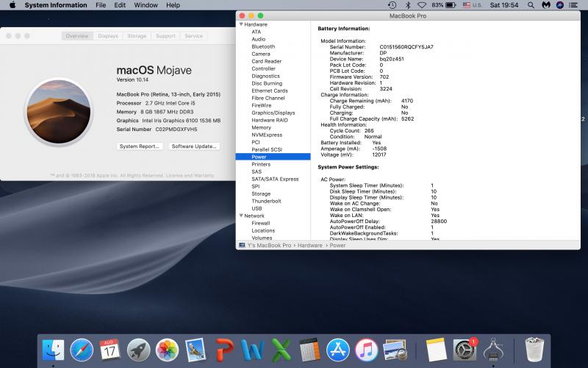Click the Software Update button
This screenshot has height=368, width=588.
(x=194, y=146)
